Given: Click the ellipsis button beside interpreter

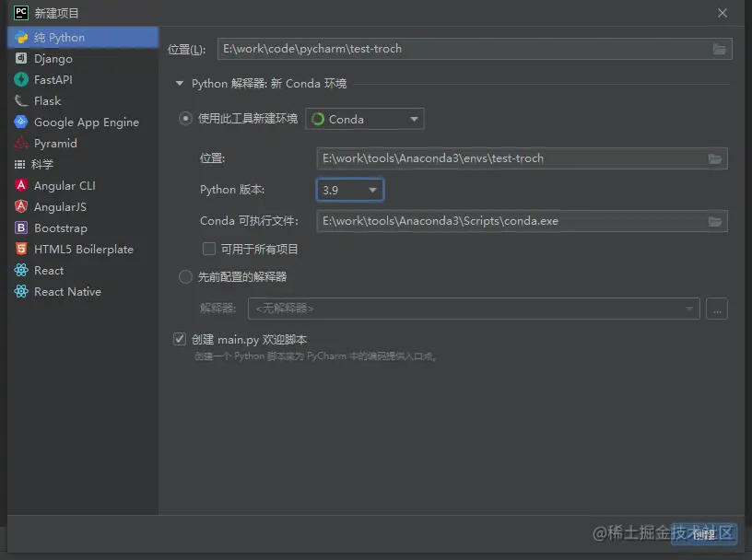Looking at the screenshot, I should click(x=717, y=309).
